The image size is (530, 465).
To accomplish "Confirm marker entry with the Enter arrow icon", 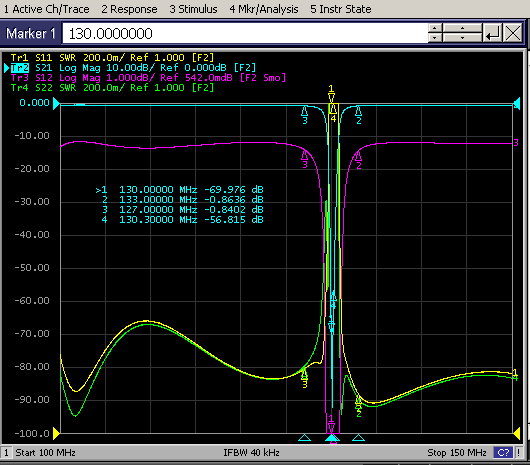I will [492, 33].
